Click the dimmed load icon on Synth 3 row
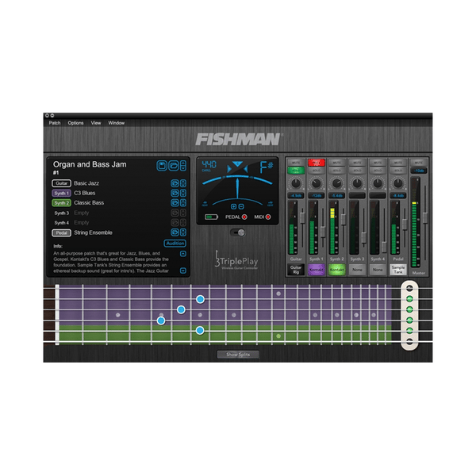476x476 pixels. (175, 213)
